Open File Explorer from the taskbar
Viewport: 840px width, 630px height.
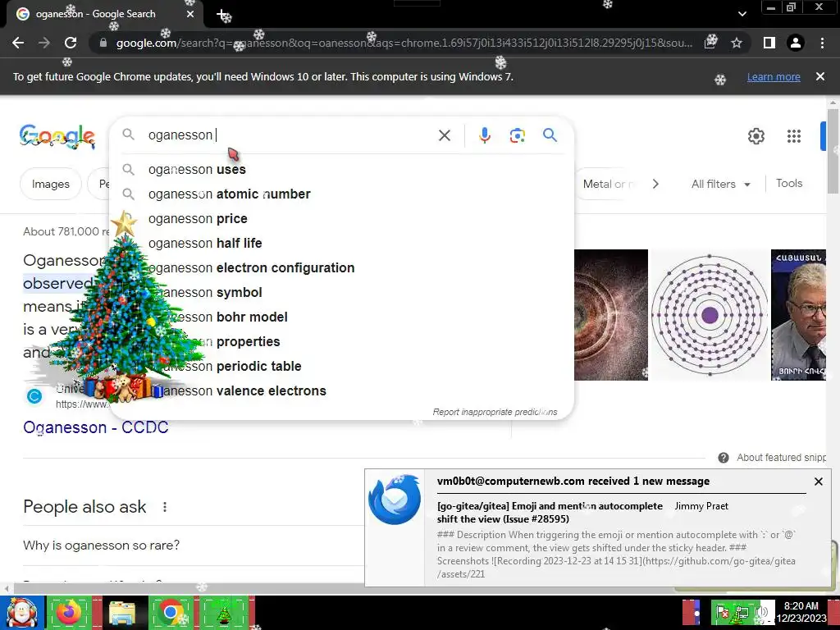tap(122, 613)
